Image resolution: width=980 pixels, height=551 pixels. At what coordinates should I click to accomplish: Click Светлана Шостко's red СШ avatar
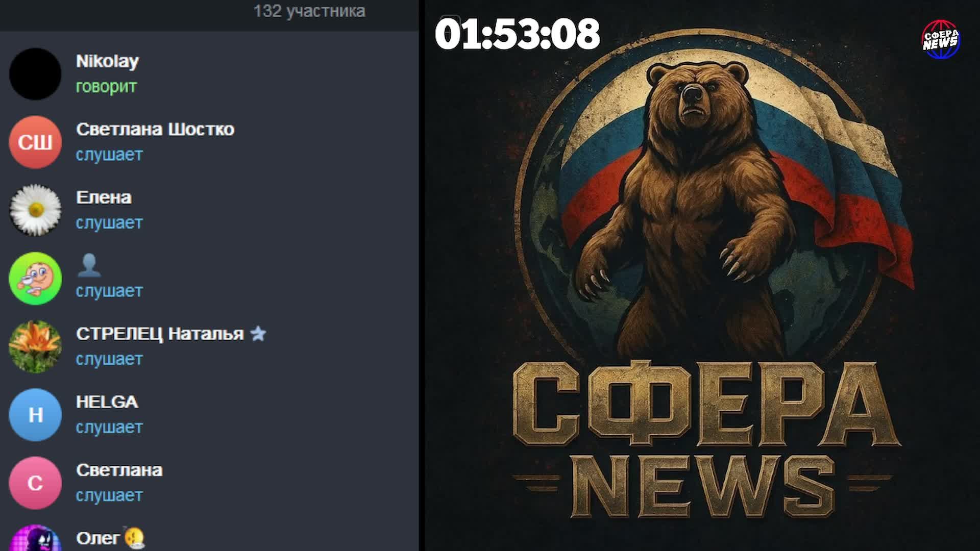[x=35, y=142]
